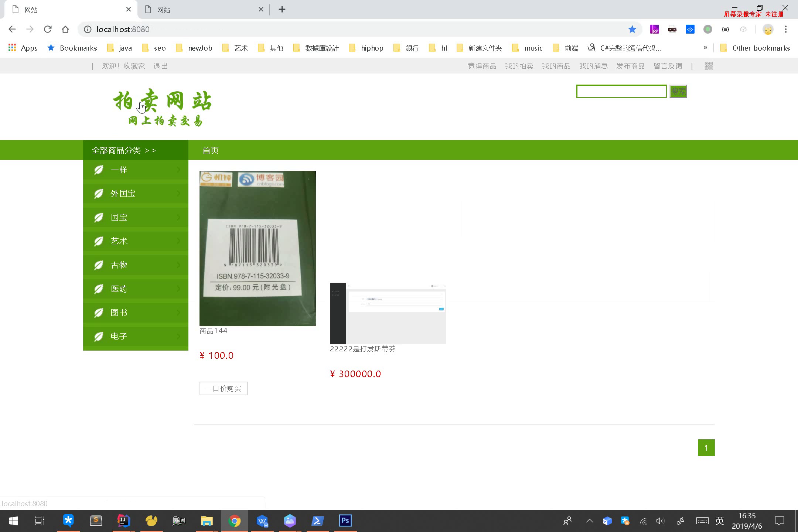The width and height of the screenshot is (798, 532).
Task: Go to page 1 in pagination
Action: point(706,448)
